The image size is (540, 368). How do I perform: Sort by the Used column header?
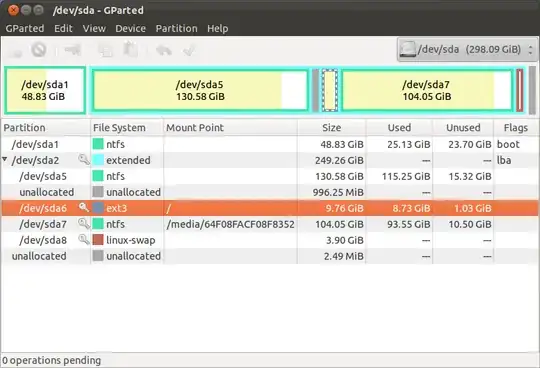tap(399, 128)
